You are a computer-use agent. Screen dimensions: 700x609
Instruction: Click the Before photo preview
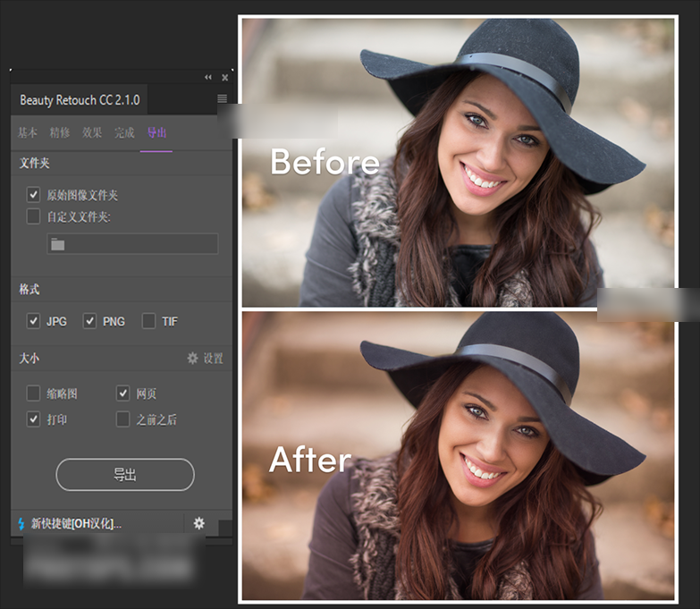click(x=457, y=163)
